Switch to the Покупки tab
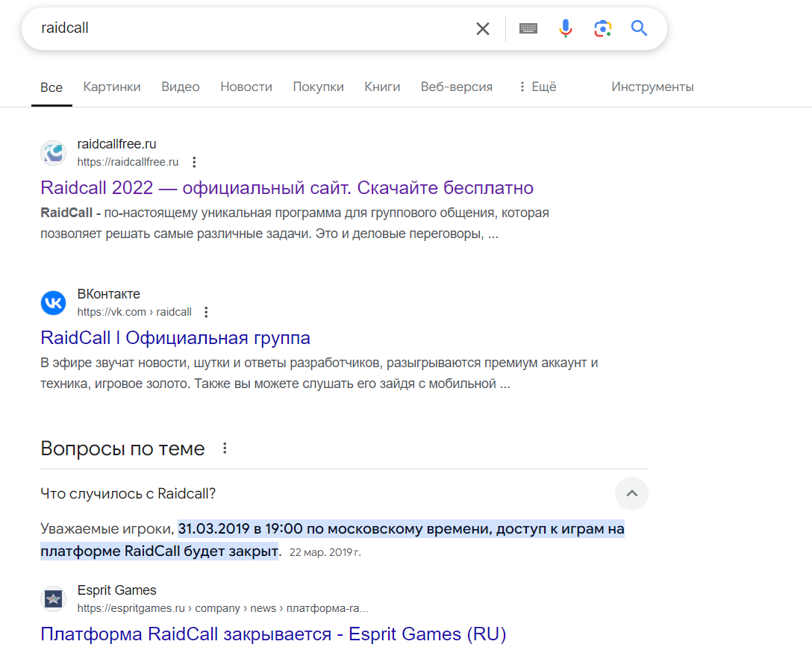 pos(318,87)
